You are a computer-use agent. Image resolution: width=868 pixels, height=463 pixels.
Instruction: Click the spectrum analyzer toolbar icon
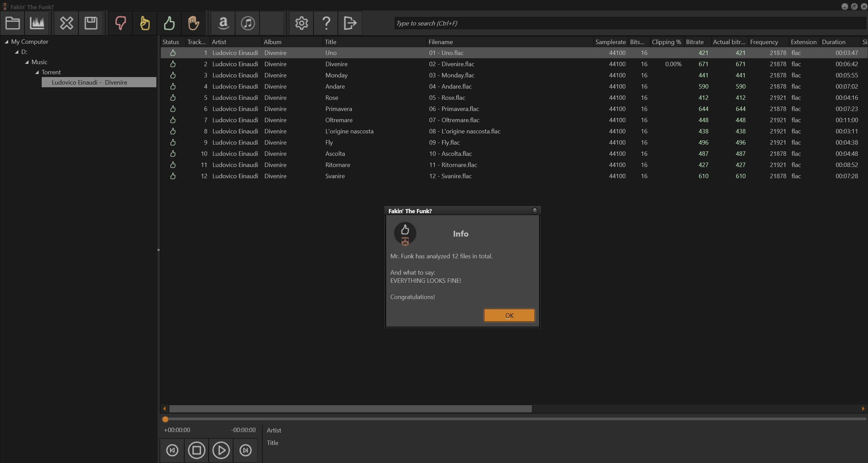pos(37,23)
